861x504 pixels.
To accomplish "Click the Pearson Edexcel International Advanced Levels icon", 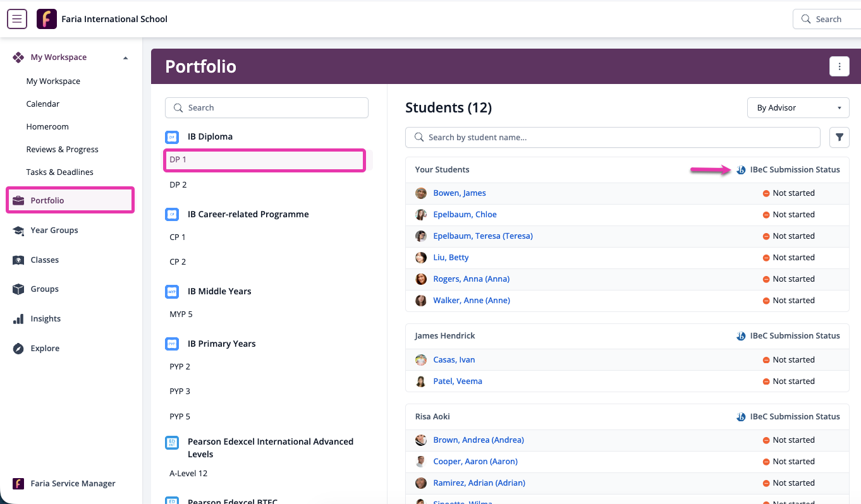I will pos(172,442).
